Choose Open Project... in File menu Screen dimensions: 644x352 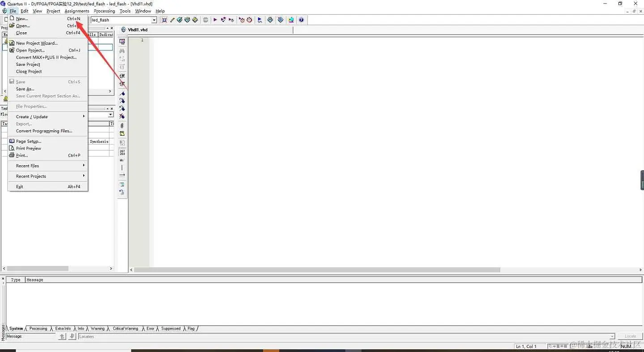pos(48,50)
